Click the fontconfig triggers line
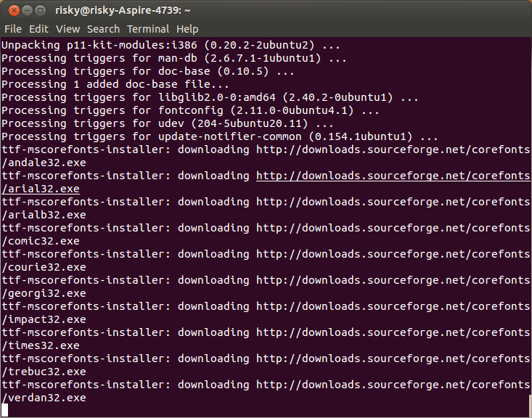The height and width of the screenshot is (418, 532). coord(190,110)
